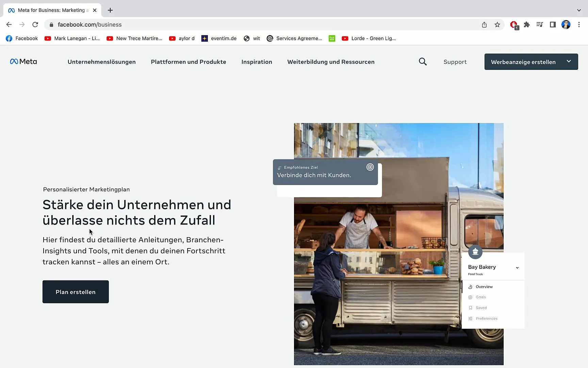Click the target icon on the Empfohlenes Ziel card
Viewport: 588px width, 368px height.
(370, 167)
